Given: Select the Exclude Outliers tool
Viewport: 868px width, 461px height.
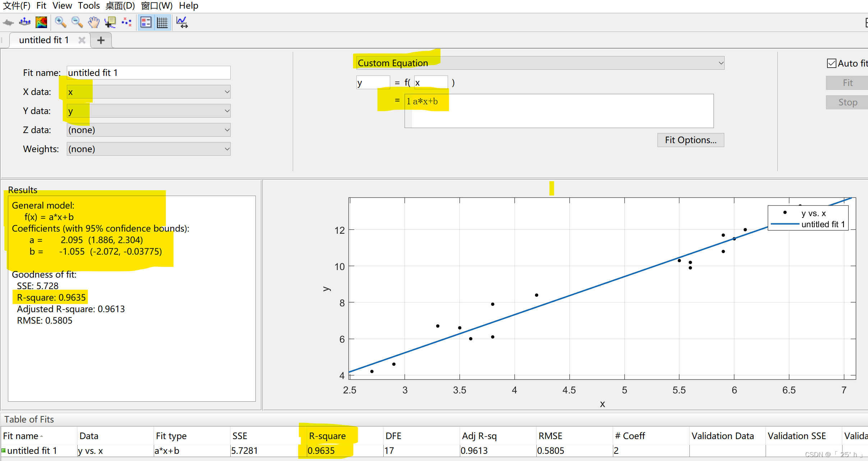Looking at the screenshot, I should pyautogui.click(x=126, y=22).
